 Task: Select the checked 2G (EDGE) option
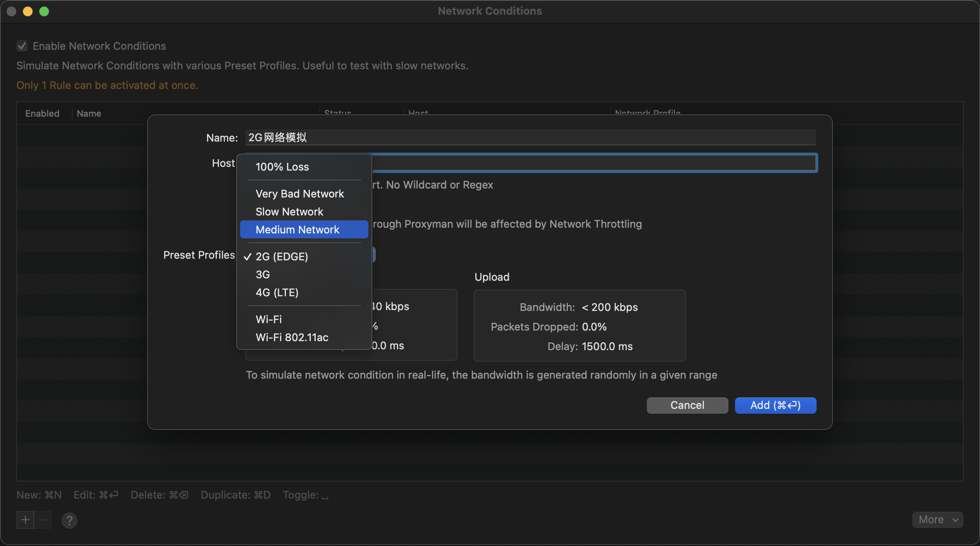click(x=281, y=256)
